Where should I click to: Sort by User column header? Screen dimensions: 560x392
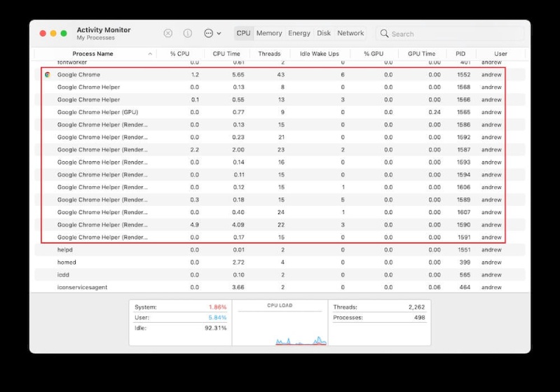(x=500, y=54)
